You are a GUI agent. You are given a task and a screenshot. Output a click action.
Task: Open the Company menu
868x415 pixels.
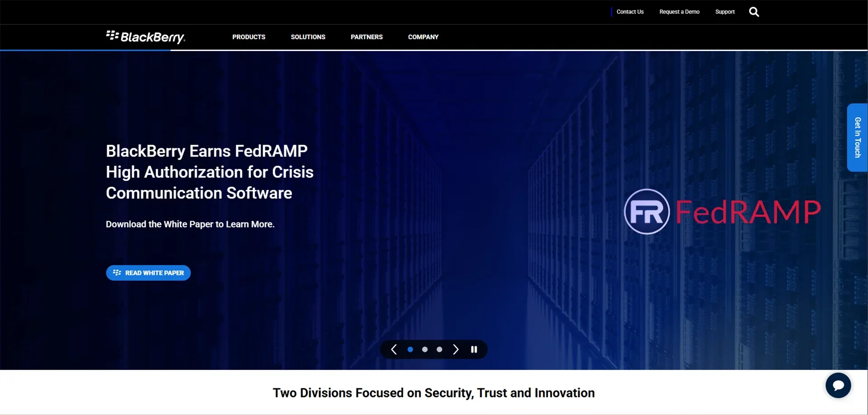[423, 37]
